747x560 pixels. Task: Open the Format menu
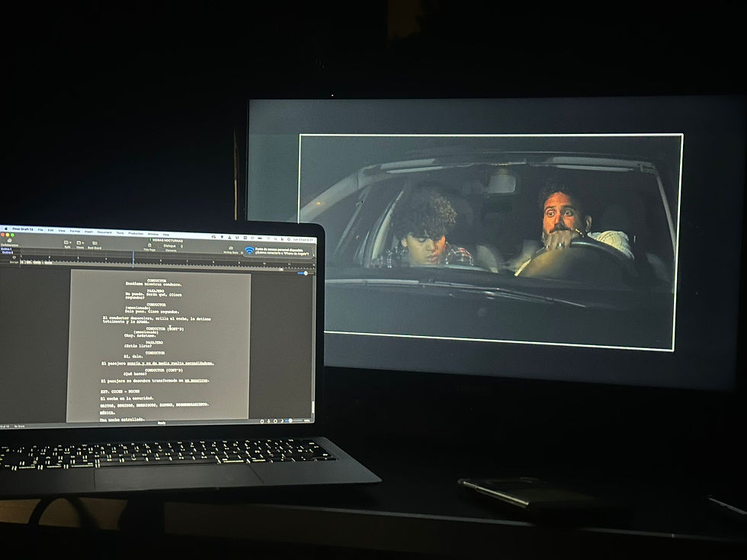(75, 231)
